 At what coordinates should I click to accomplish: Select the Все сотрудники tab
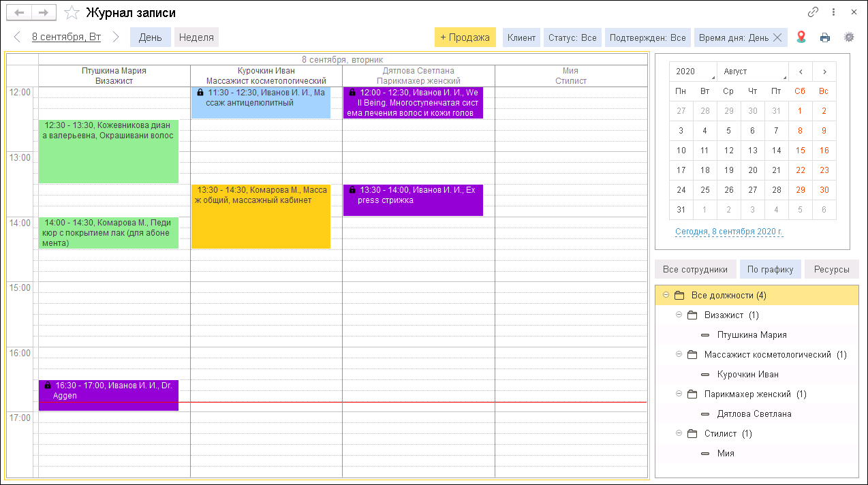[x=696, y=269]
